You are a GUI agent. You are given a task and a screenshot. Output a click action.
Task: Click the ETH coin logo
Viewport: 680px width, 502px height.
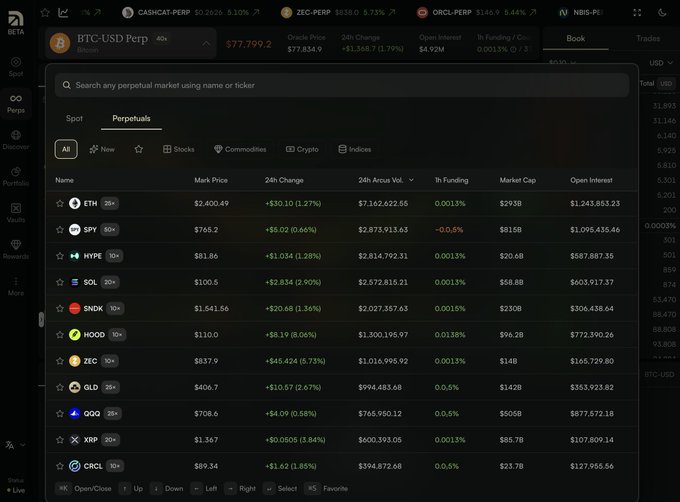tap(75, 203)
